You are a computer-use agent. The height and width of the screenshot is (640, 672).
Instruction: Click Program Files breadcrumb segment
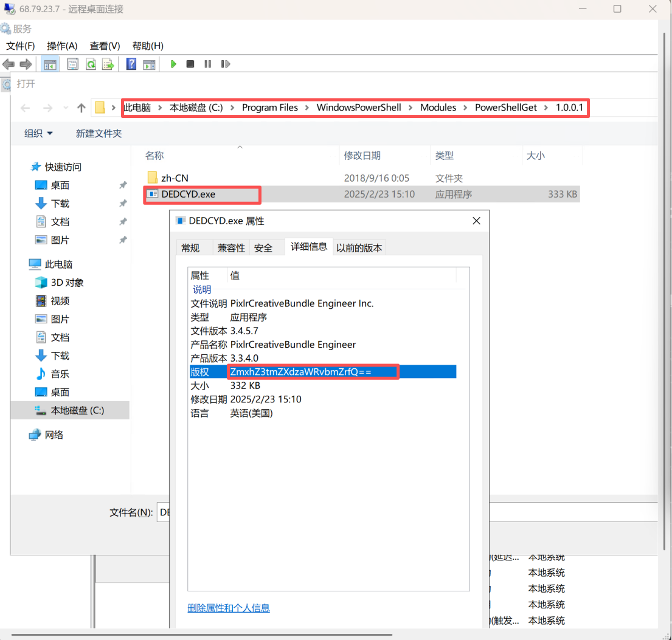(x=270, y=108)
